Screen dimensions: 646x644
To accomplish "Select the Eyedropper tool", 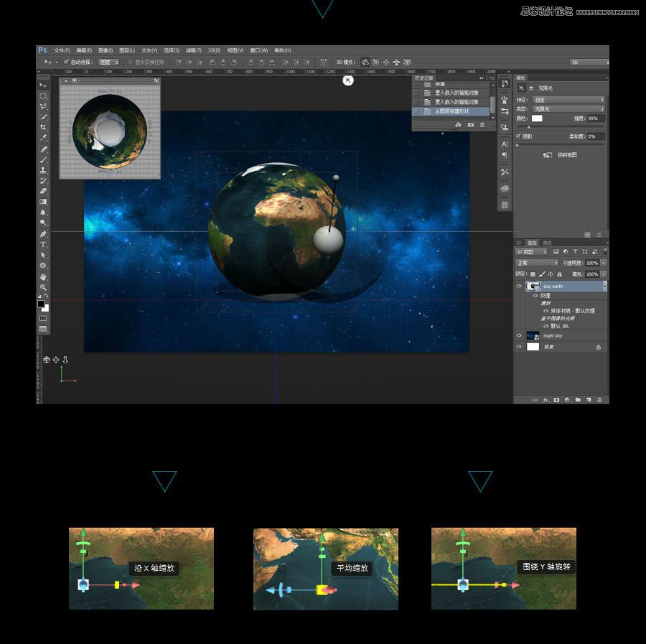I will [x=43, y=137].
